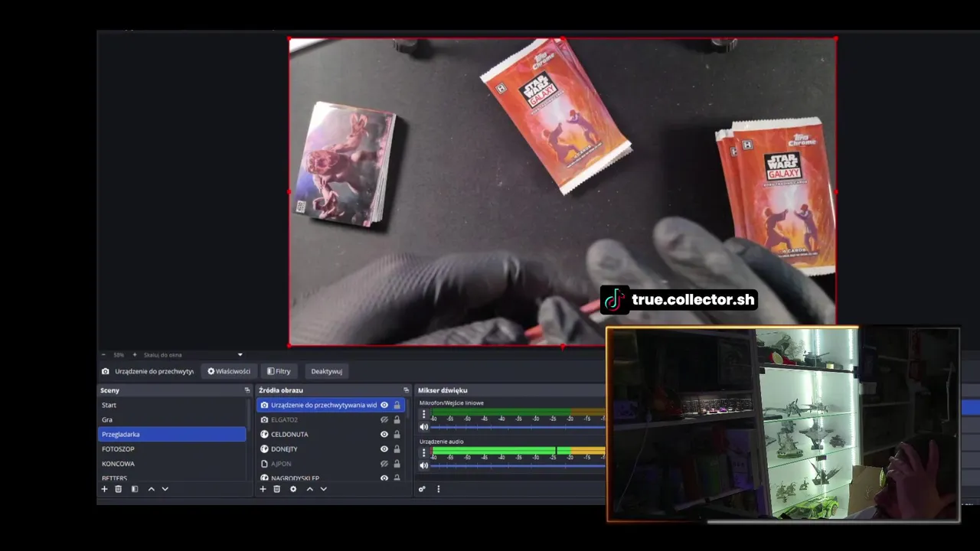Click the browser globe icon of CELDONUTA
The height and width of the screenshot is (551, 980).
pyautogui.click(x=264, y=434)
